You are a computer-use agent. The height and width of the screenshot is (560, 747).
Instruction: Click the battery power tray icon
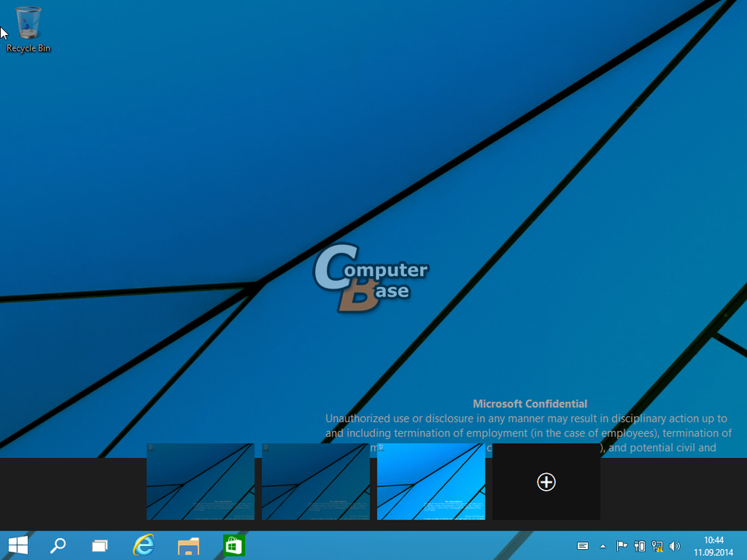click(640, 546)
